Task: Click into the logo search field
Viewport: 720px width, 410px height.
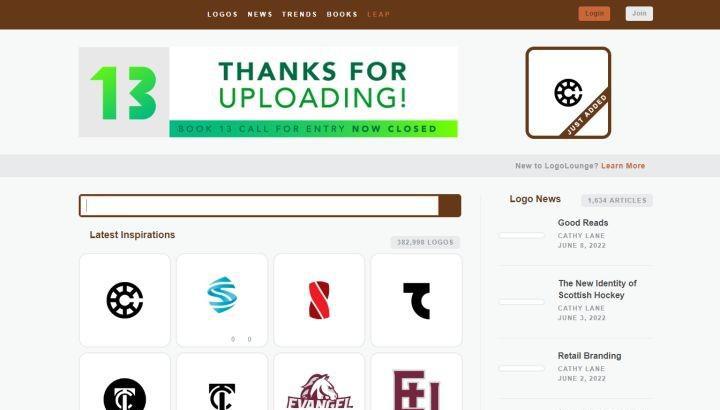Action: click(259, 206)
